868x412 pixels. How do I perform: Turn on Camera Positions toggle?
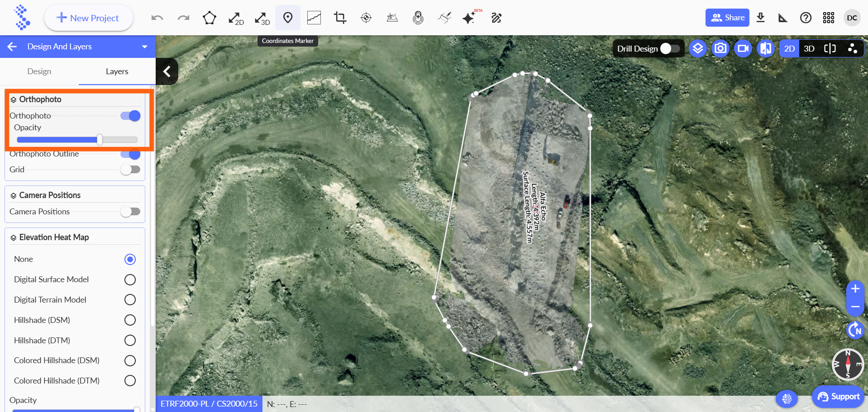(130, 212)
